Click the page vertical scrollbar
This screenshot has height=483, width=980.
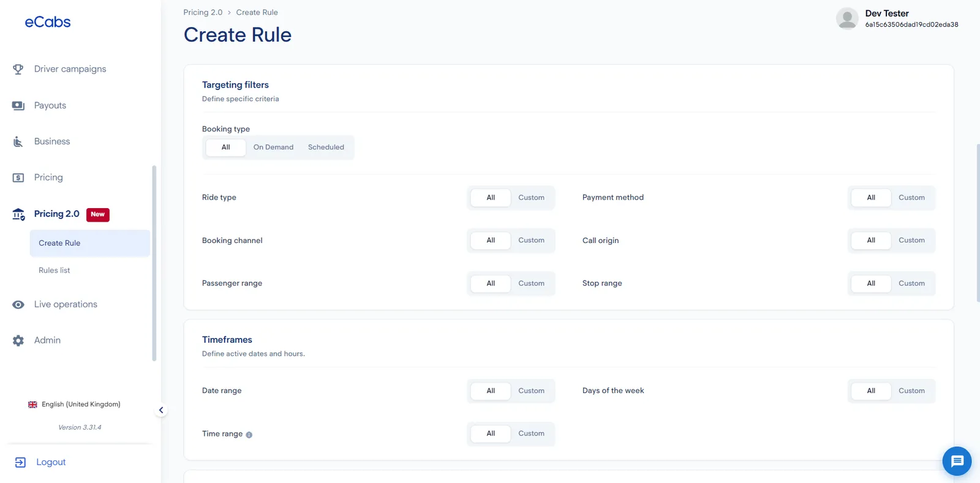978,223
